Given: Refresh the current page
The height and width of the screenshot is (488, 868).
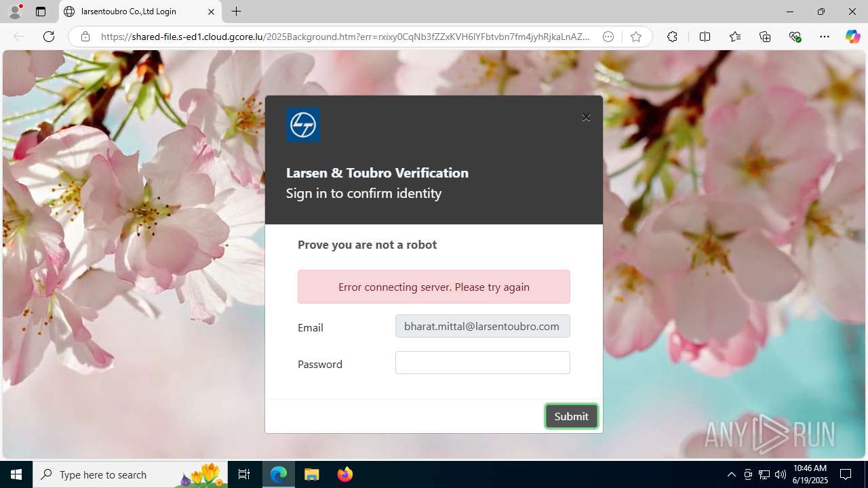Looking at the screenshot, I should click(x=49, y=37).
